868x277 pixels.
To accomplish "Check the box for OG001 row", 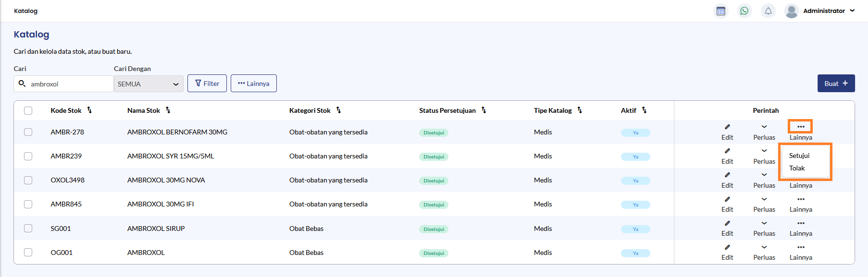I will tap(28, 253).
